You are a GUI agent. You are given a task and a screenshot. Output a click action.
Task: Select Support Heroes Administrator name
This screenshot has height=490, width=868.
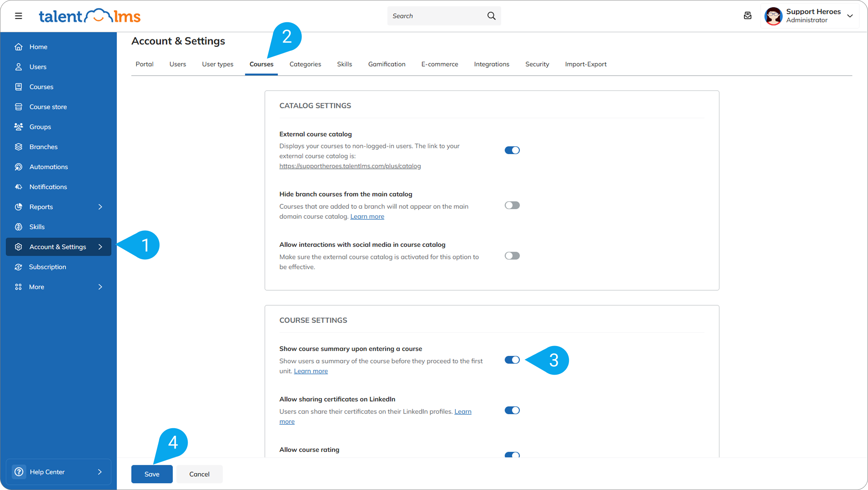point(813,16)
